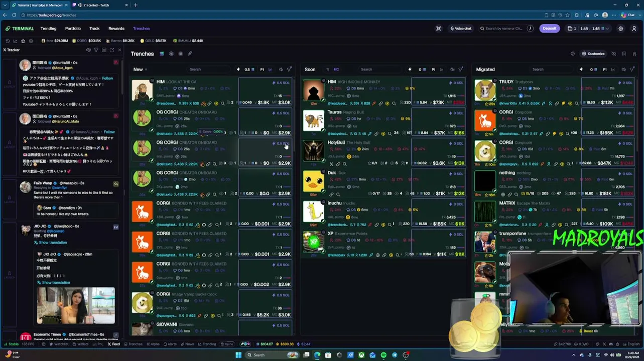This screenshot has width=644, height=361.
Task: Open the Tauros Raging Bull token card
Action: 383,122
